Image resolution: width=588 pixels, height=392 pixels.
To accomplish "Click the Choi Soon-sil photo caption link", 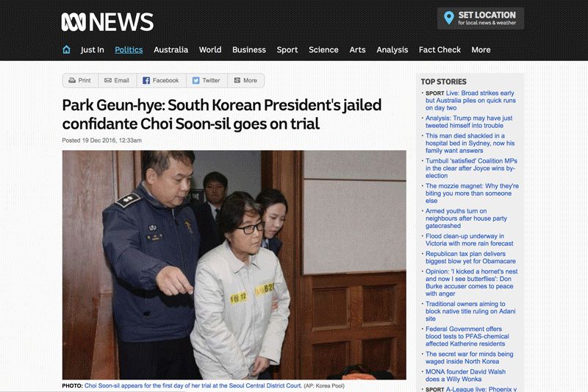I will coord(193,385).
